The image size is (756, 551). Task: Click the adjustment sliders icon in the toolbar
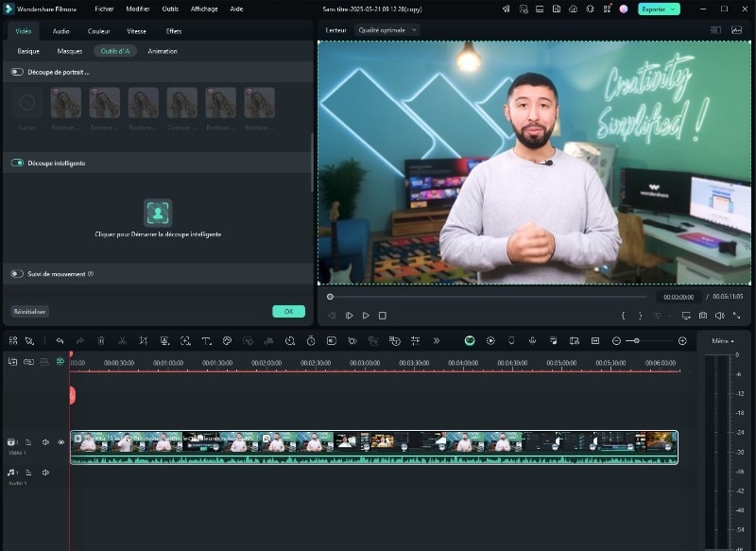click(415, 341)
